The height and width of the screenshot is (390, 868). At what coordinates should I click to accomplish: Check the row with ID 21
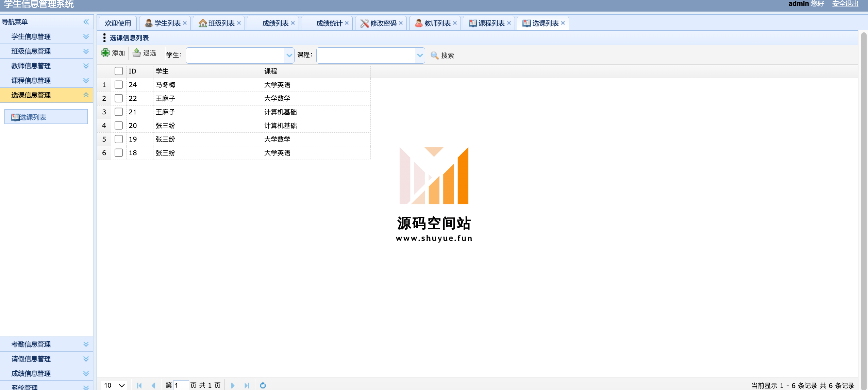[119, 112]
